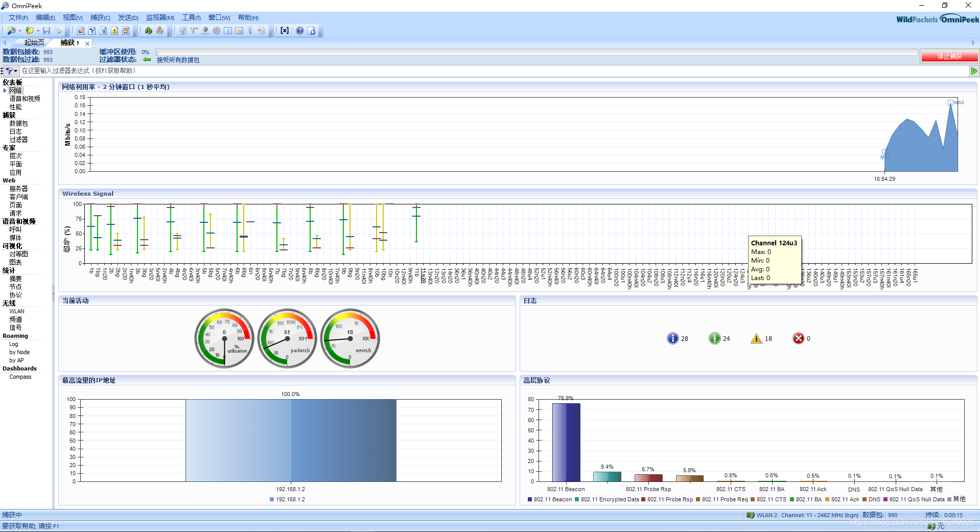Click the sigma summary toolbar icon
This screenshot has width=980, height=532.
click(x=228, y=31)
